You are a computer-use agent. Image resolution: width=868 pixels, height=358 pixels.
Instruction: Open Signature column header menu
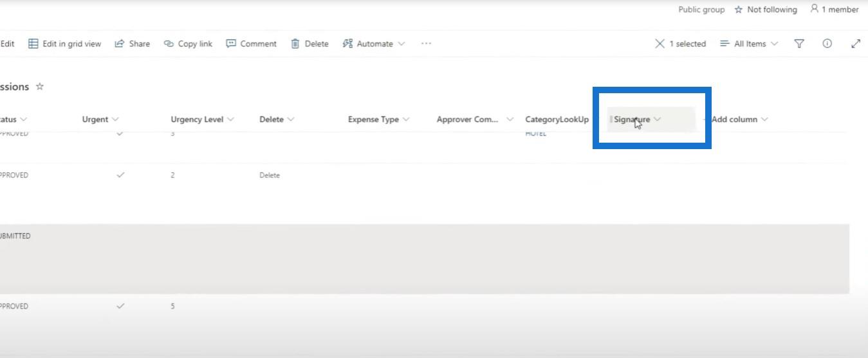637,120
